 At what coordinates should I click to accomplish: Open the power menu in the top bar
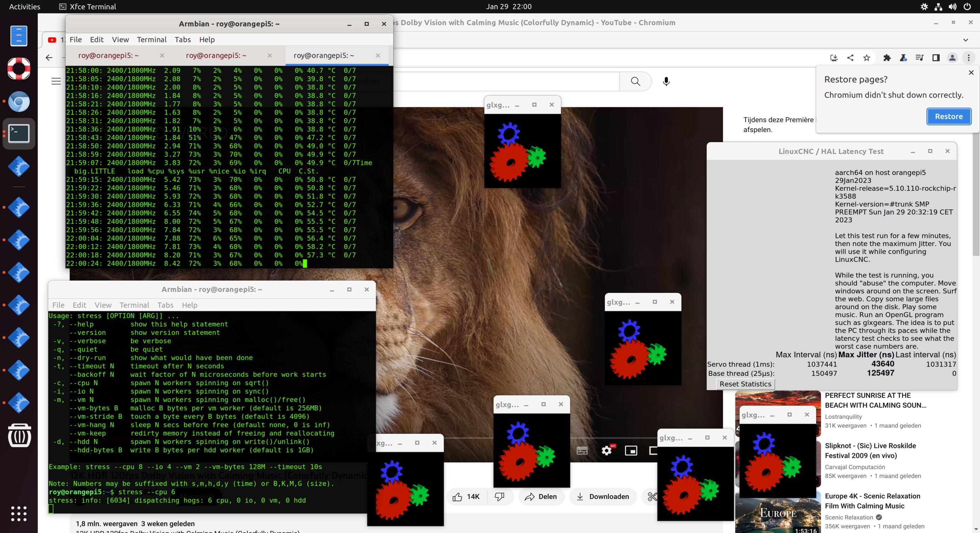click(967, 6)
